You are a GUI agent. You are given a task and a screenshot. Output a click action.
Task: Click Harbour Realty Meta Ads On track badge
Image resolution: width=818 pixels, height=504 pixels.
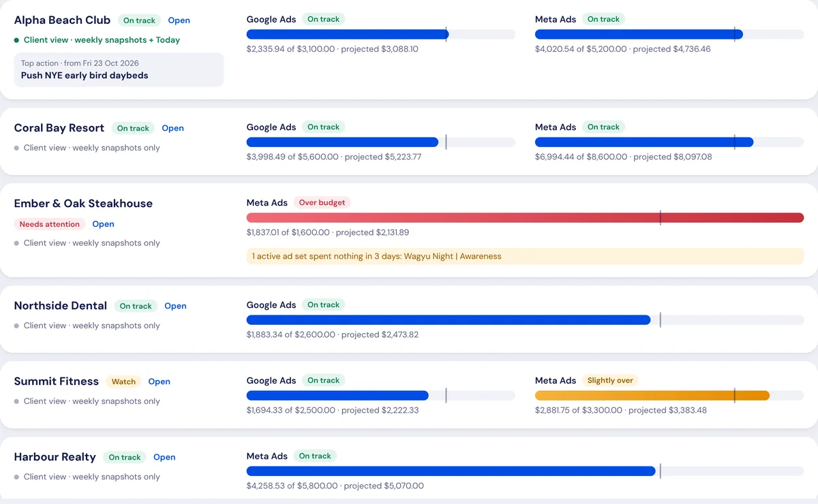[315, 456]
